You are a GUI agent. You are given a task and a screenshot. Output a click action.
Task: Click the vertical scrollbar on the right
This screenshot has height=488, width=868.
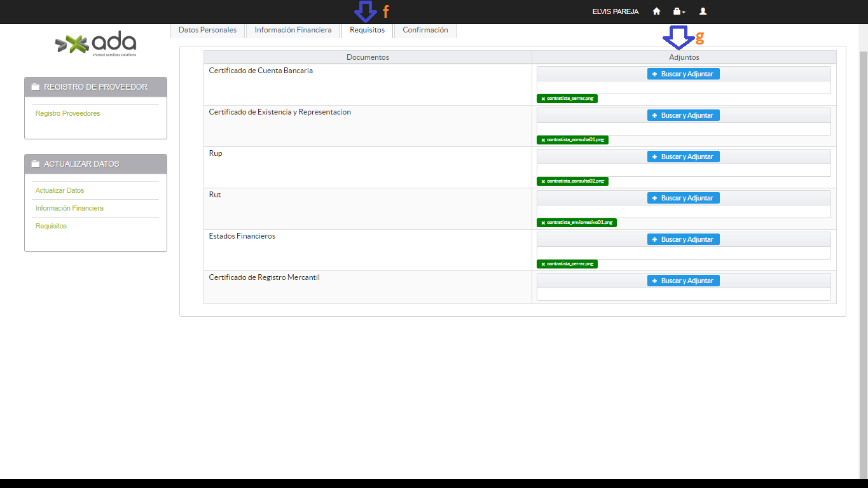(x=863, y=254)
